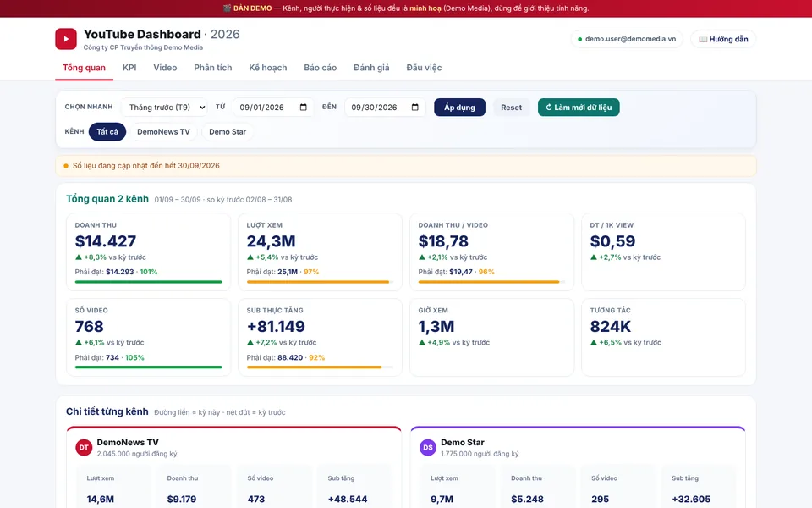Viewport: 812px width, 508px height.
Task: Click Demo Star Sub tăng value +32.605
Action: (x=691, y=500)
